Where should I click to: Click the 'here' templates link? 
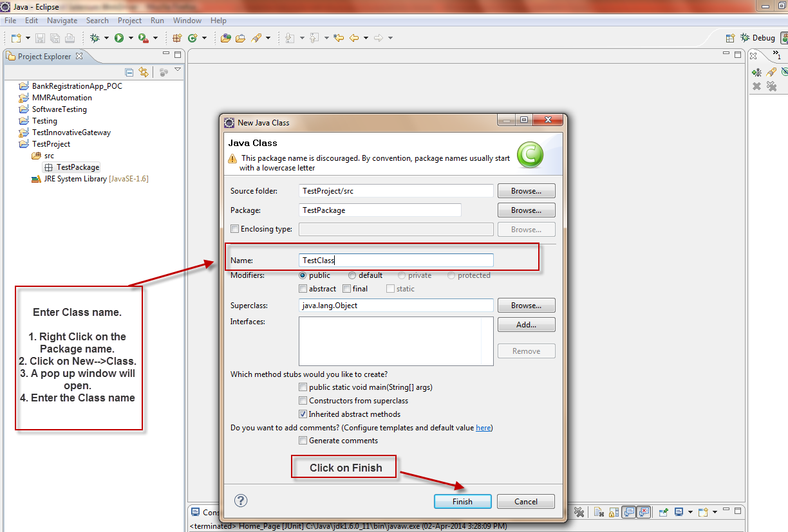tap(483, 428)
